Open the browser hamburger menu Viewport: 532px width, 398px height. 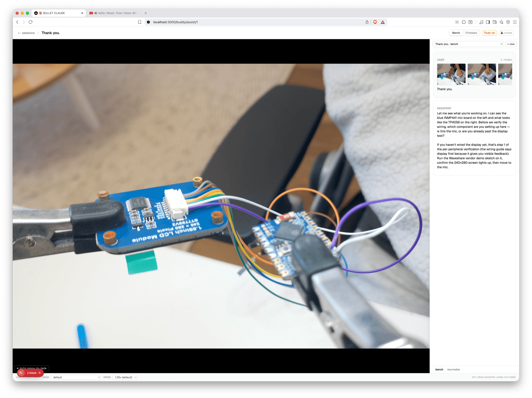515,22
